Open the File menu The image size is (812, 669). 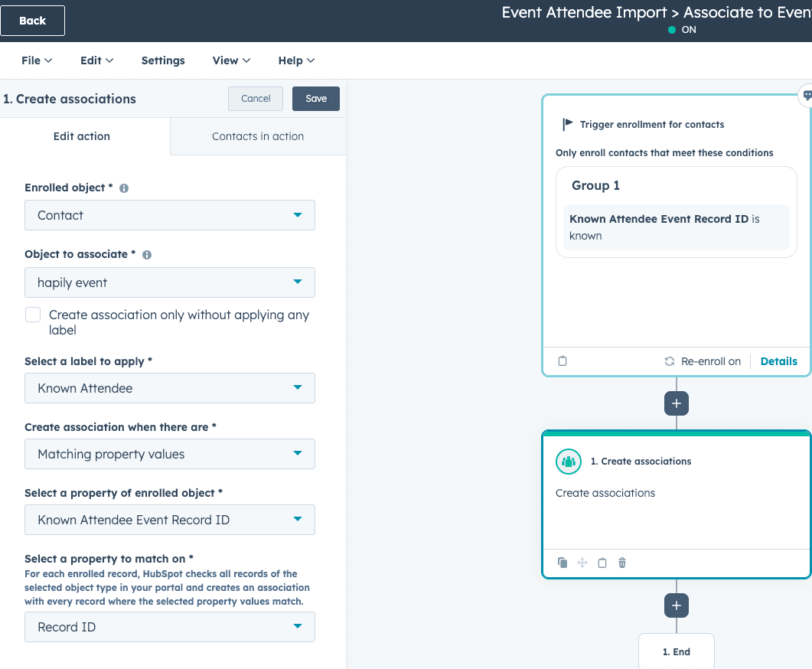point(37,60)
